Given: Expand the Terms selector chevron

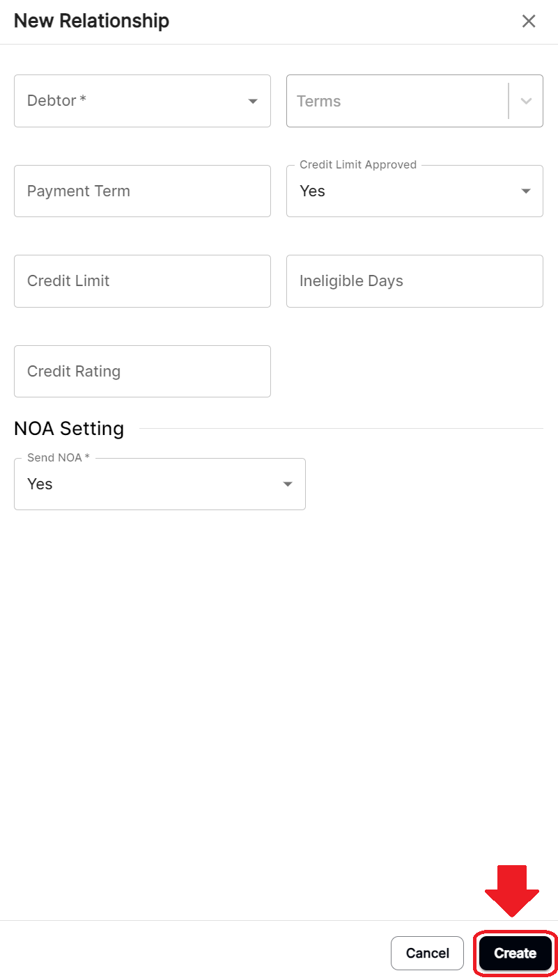Looking at the screenshot, I should 526,100.
